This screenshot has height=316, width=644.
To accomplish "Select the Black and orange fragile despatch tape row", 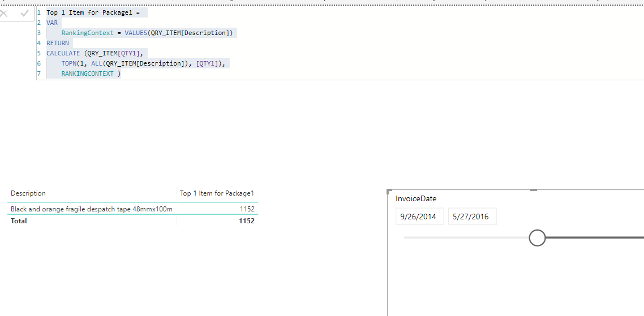I will coord(132,209).
